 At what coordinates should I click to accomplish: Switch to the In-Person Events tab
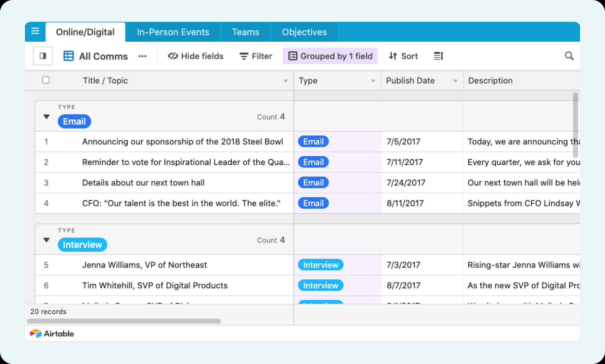(x=173, y=32)
